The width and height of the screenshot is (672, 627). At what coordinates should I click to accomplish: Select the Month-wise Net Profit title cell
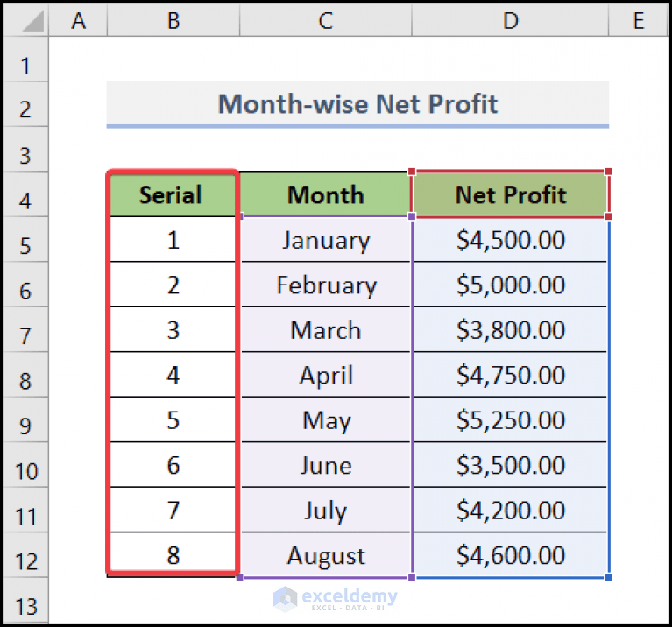point(357,104)
